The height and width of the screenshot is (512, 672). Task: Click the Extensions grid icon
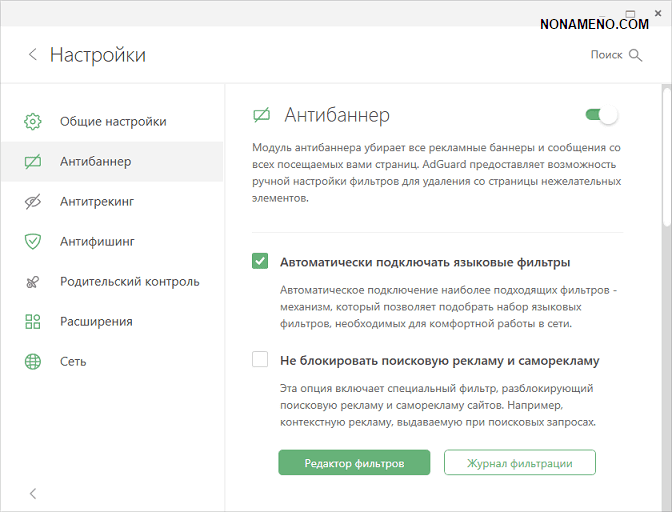[33, 321]
